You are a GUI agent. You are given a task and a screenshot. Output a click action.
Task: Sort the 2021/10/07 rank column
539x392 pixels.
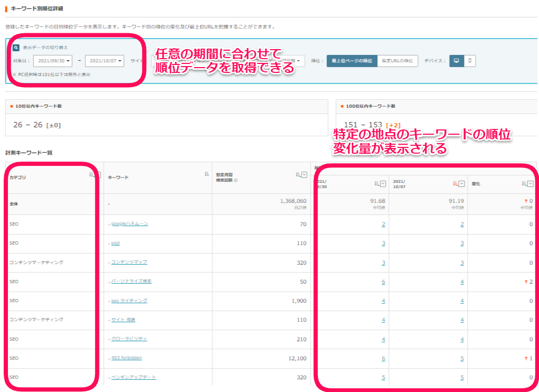(x=454, y=183)
